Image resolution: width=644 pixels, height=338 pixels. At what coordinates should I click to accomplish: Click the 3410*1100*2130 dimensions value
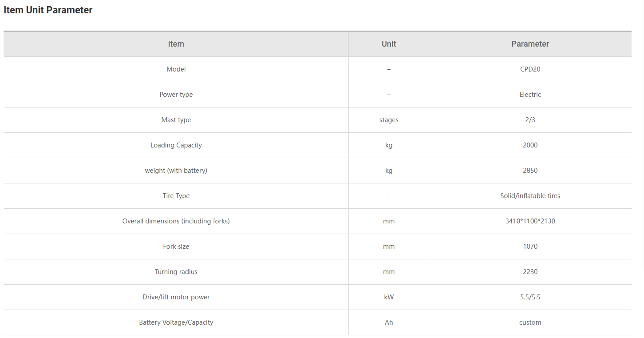point(530,221)
